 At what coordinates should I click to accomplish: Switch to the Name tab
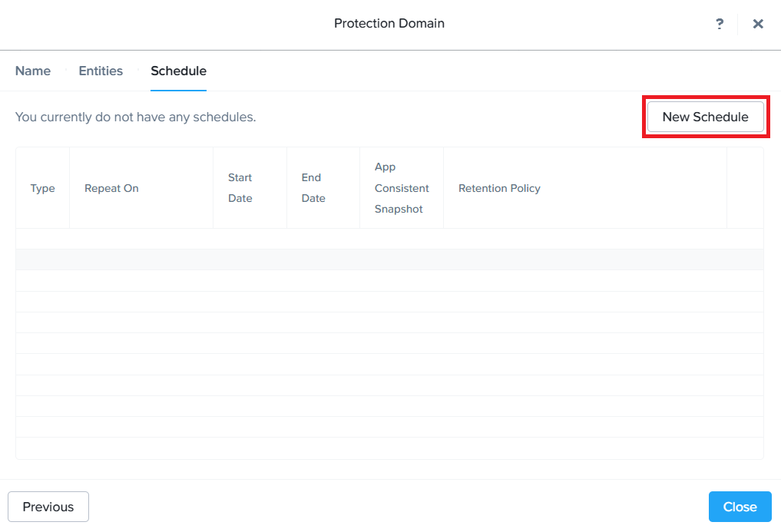33,71
